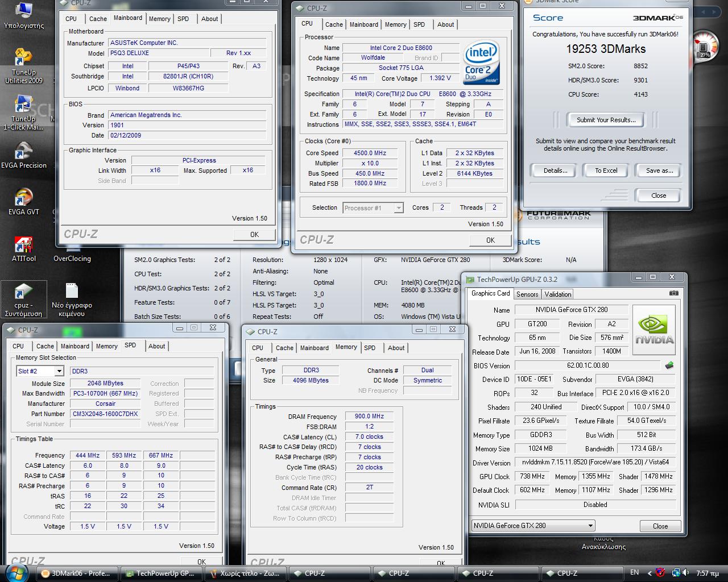Launch TuneUp Utilities 2009 desktop shortcut
728x582 pixels.
23,65
